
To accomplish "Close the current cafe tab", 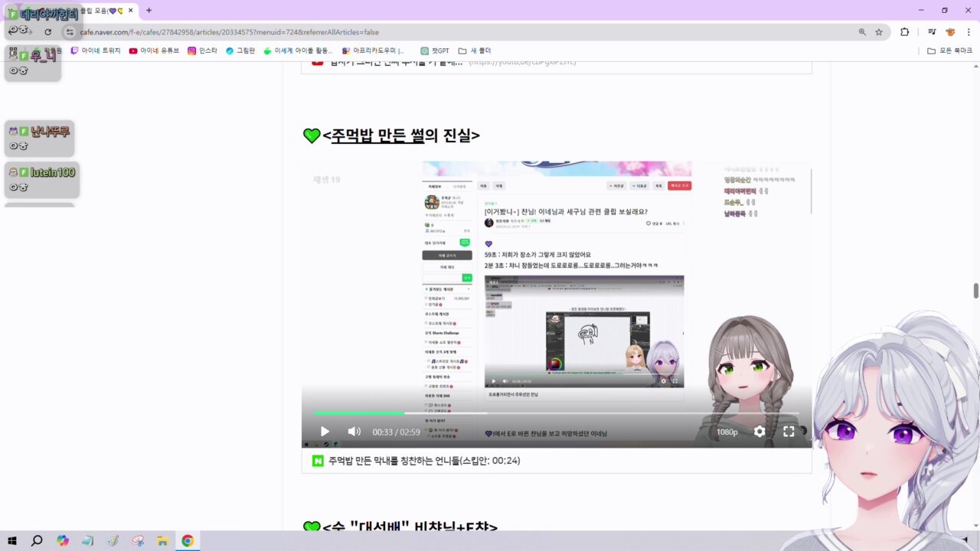I will (132, 11).
